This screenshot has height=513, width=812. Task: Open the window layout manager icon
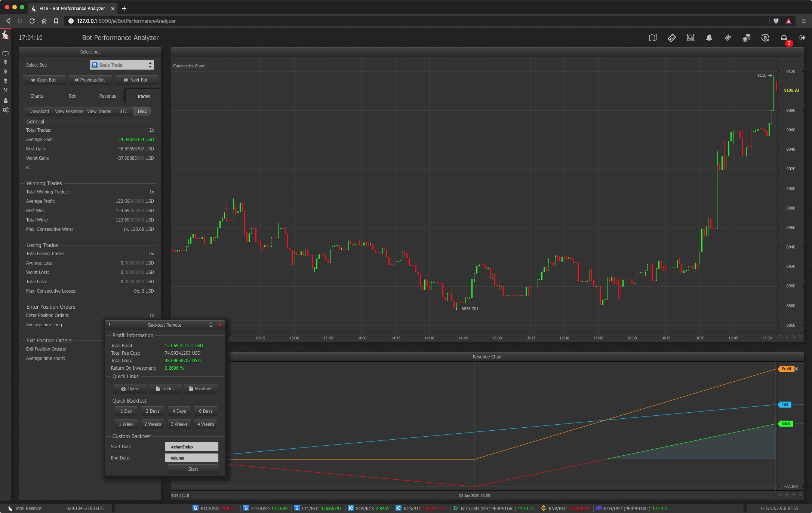(x=690, y=38)
